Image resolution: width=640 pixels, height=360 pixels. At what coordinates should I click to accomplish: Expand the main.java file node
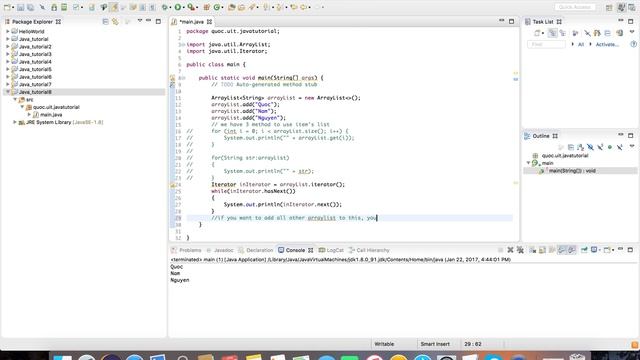29,115
